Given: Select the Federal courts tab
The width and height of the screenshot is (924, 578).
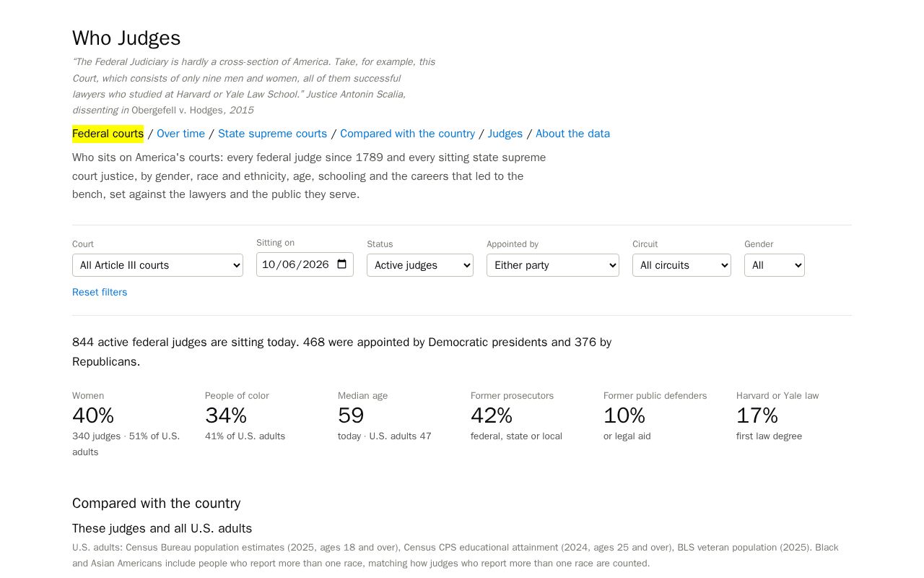Looking at the screenshot, I should tap(108, 134).
